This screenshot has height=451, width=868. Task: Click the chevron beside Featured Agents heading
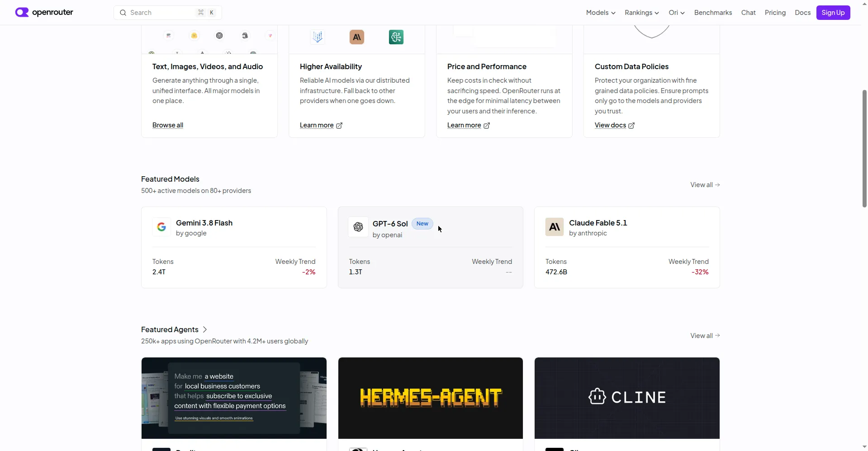205,330
